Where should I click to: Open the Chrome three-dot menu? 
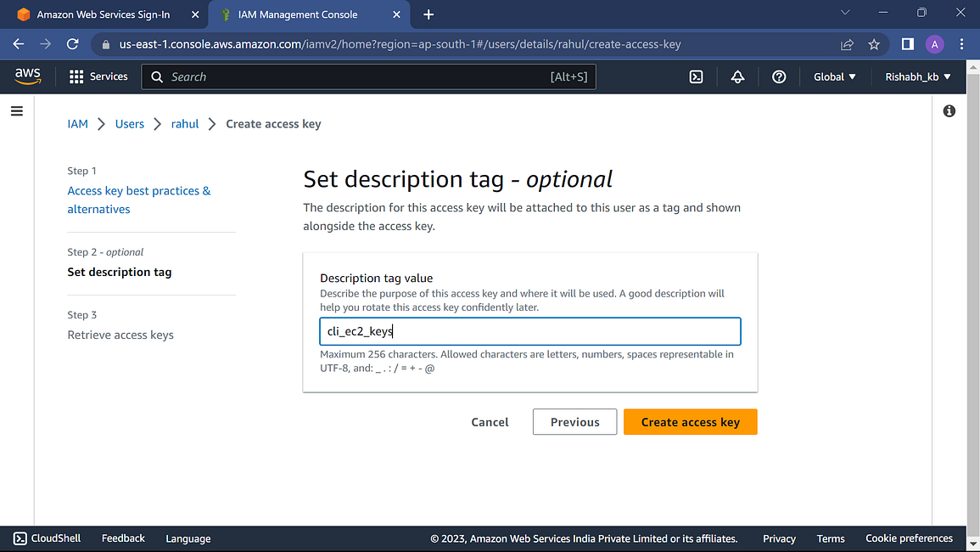(962, 44)
